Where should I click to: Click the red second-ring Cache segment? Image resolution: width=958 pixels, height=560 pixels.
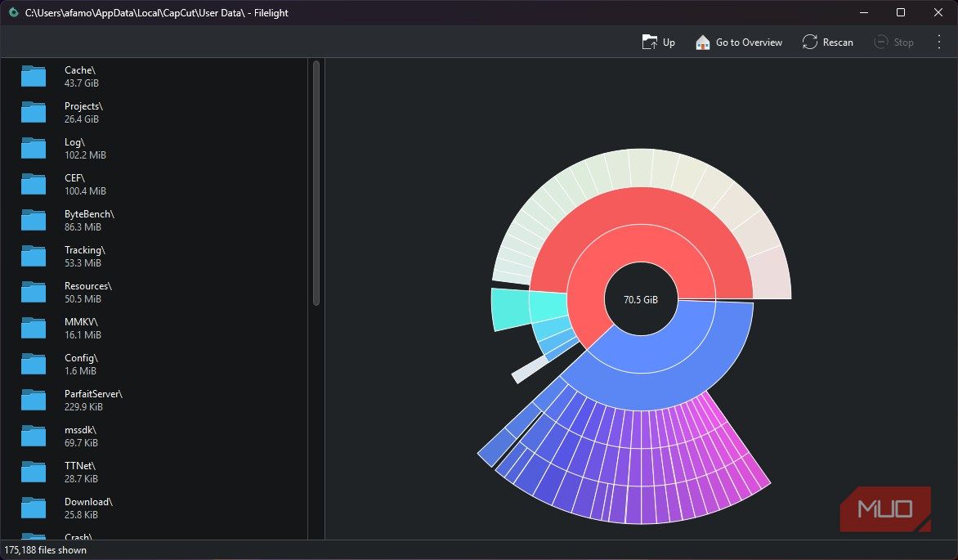[640, 207]
